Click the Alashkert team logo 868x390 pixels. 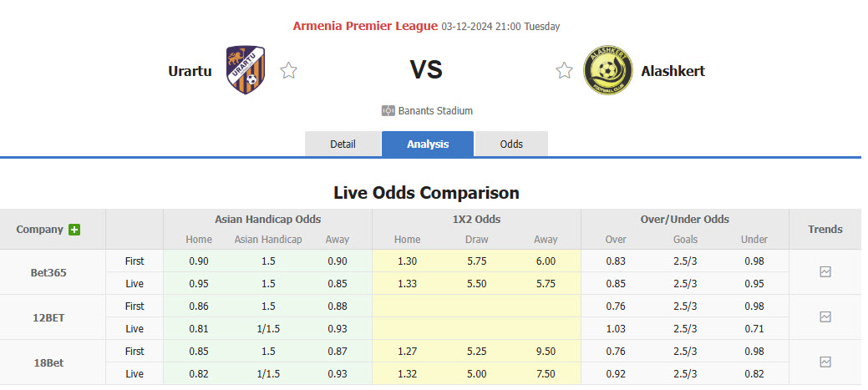click(x=607, y=70)
